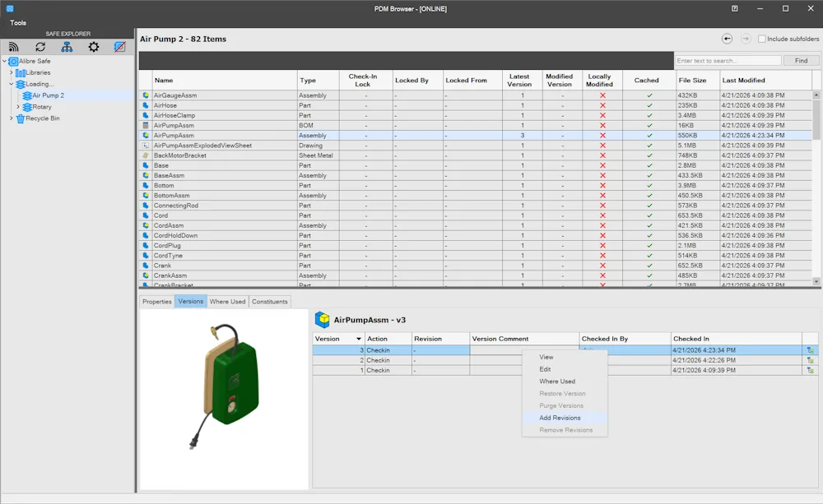Click the AirGaugeAssm assembly file icon

[x=146, y=95]
